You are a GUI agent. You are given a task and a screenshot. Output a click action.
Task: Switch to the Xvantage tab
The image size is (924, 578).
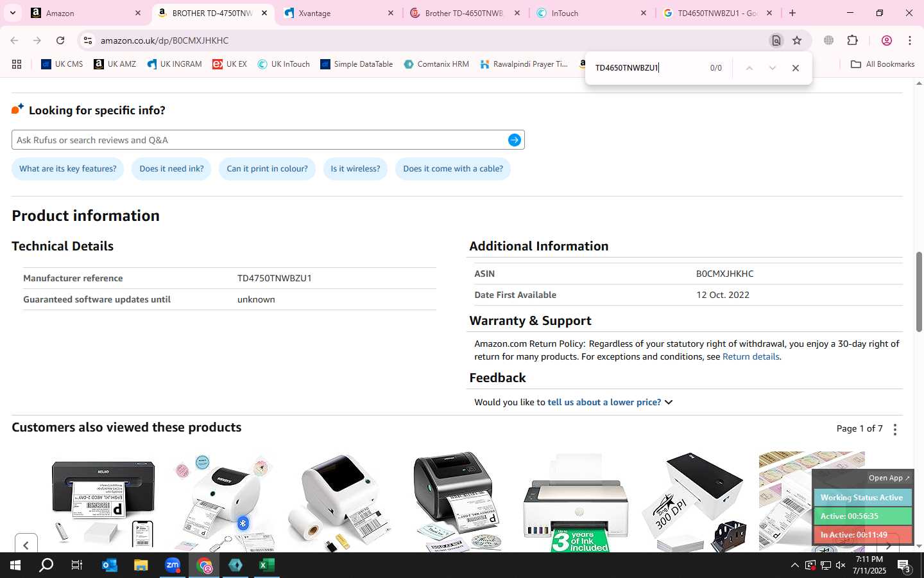[339, 13]
